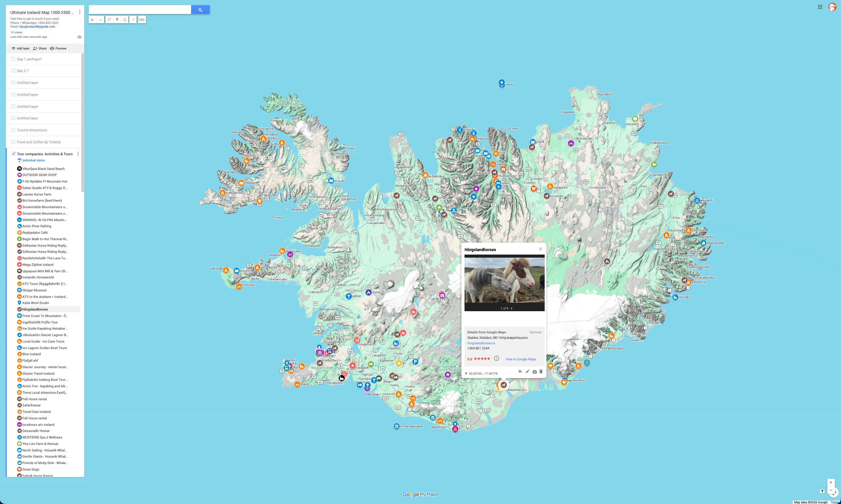Enable the Day 1 perhaps? layer checkbox
The height and width of the screenshot is (504, 841).
tap(13, 59)
